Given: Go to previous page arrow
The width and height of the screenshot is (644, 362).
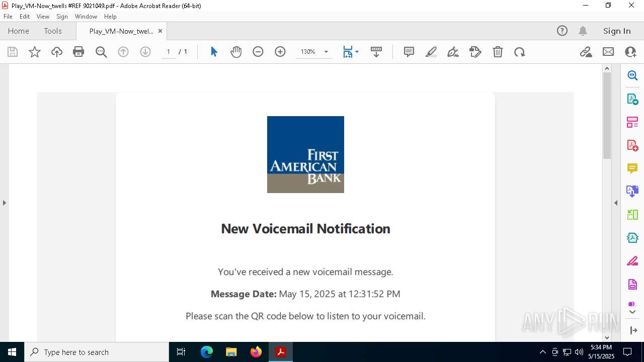Looking at the screenshot, I should tap(123, 52).
